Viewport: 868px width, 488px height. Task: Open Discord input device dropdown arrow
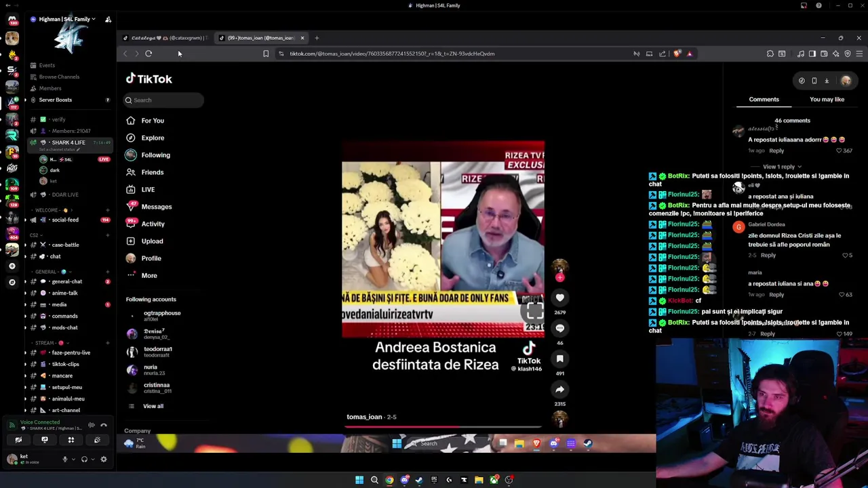pos(73,460)
